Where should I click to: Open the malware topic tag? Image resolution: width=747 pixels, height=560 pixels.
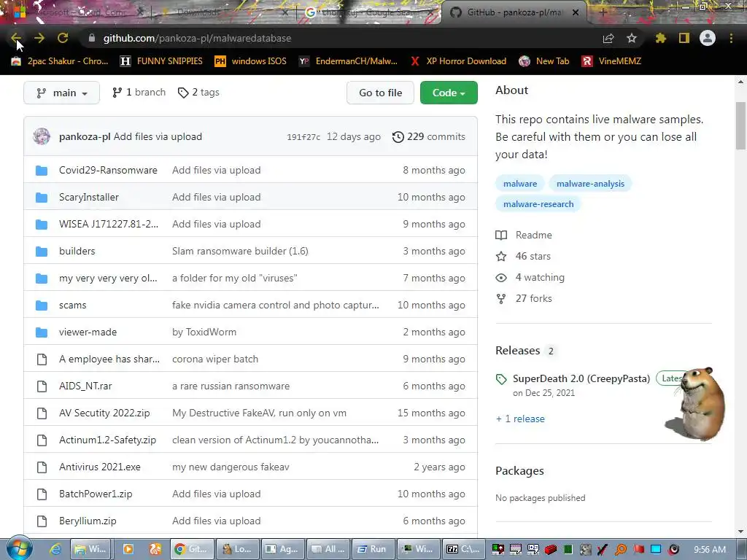click(519, 184)
